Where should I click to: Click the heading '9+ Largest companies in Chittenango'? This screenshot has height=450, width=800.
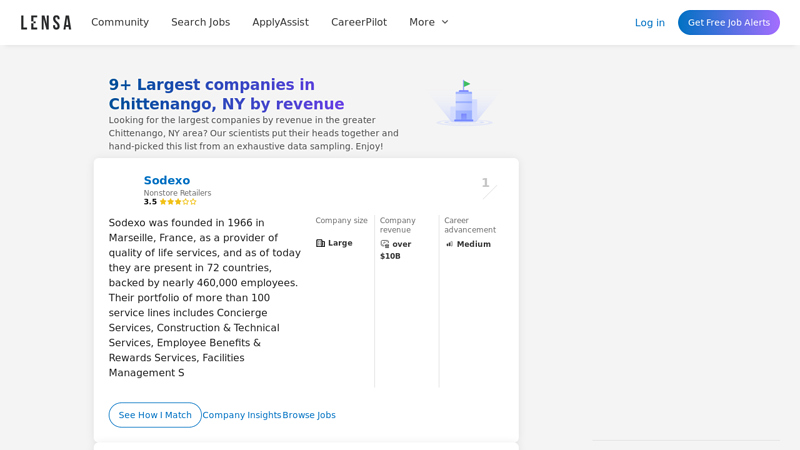[x=227, y=94]
